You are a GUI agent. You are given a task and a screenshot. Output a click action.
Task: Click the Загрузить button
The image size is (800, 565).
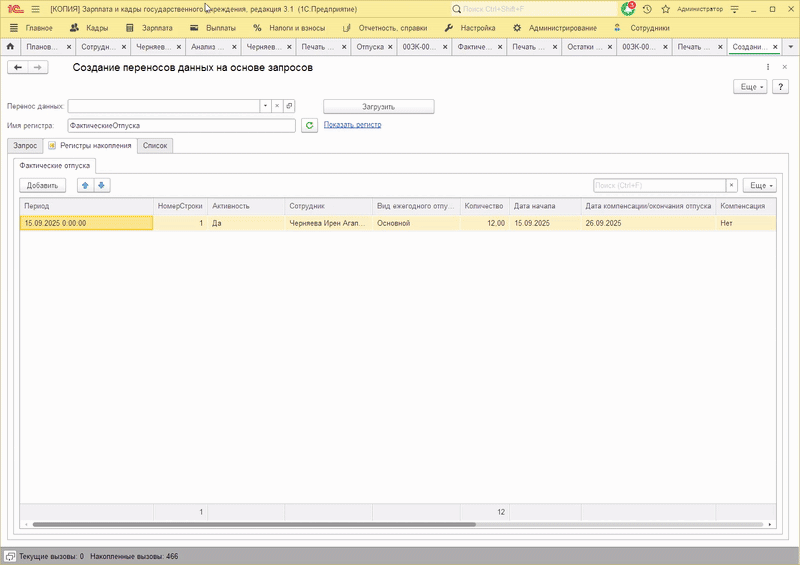(x=379, y=107)
